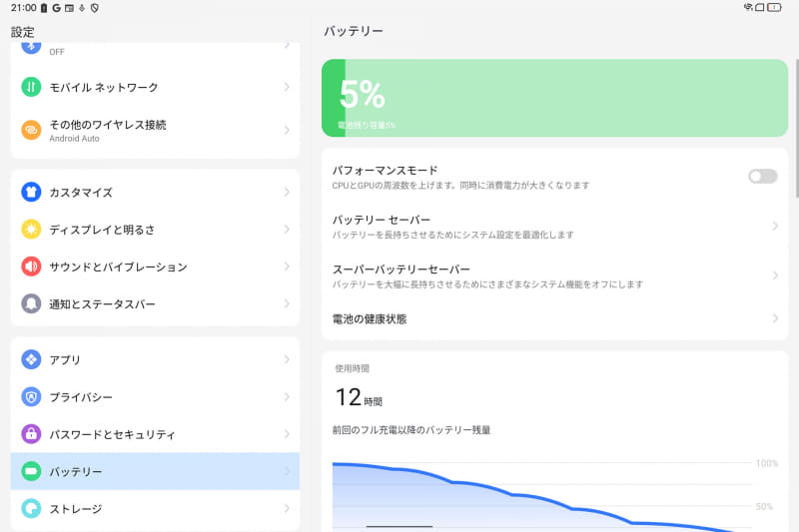
Task: Tap the shield Privacy icon
Action: [x=31, y=396]
